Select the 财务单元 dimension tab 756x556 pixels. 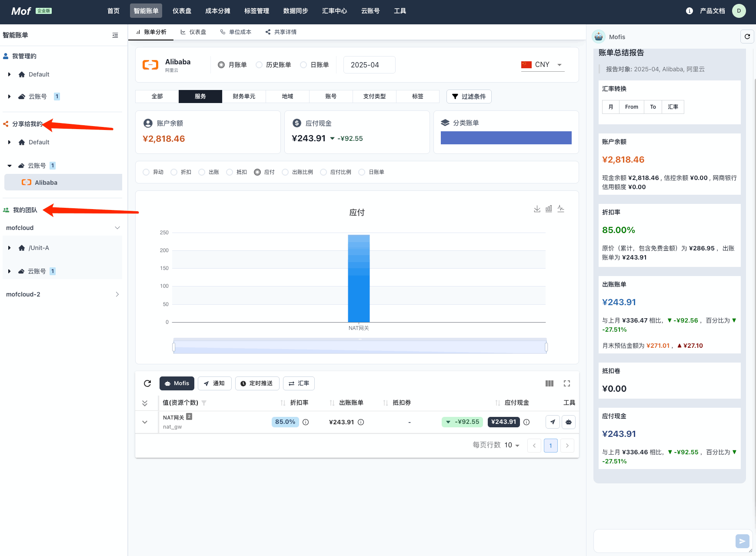244,97
